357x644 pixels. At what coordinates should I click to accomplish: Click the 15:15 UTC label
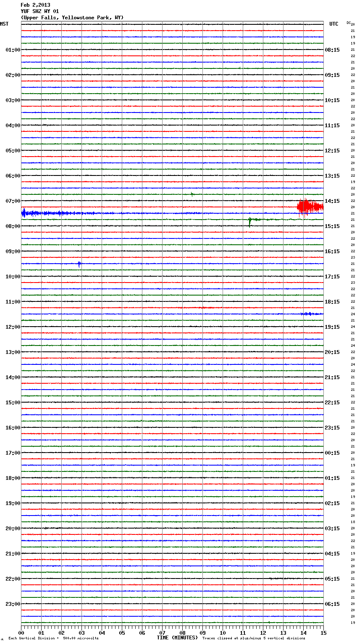pyautogui.click(x=332, y=226)
